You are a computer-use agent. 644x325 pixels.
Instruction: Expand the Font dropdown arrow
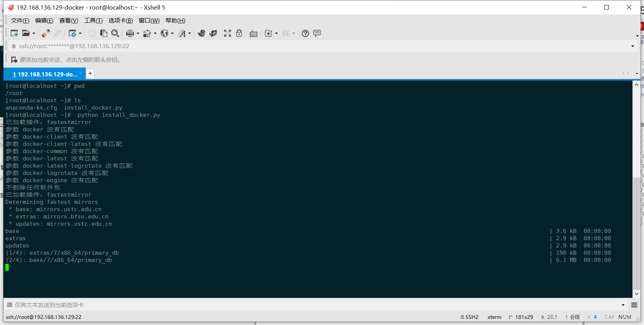pos(189,34)
